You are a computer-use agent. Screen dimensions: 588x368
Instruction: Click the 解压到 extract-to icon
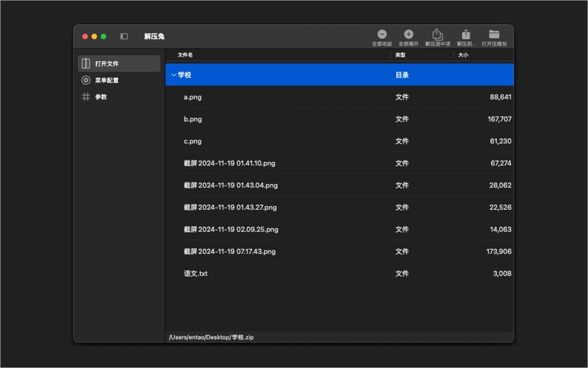pos(466,34)
